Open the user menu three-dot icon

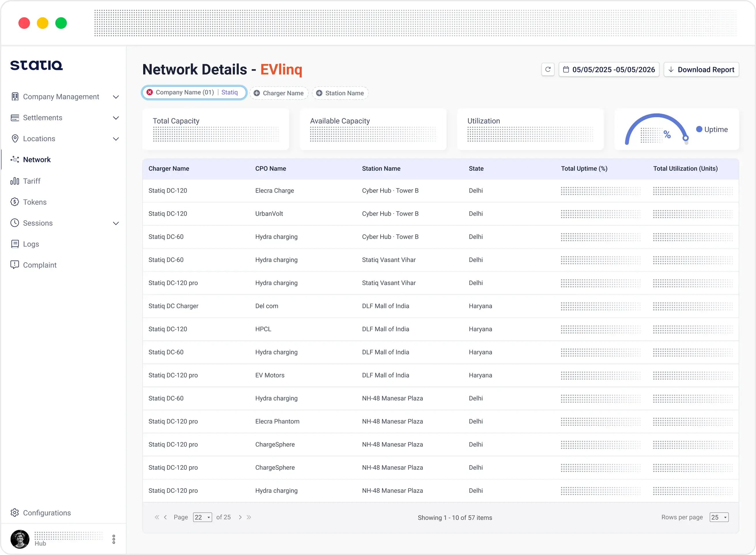(x=114, y=539)
